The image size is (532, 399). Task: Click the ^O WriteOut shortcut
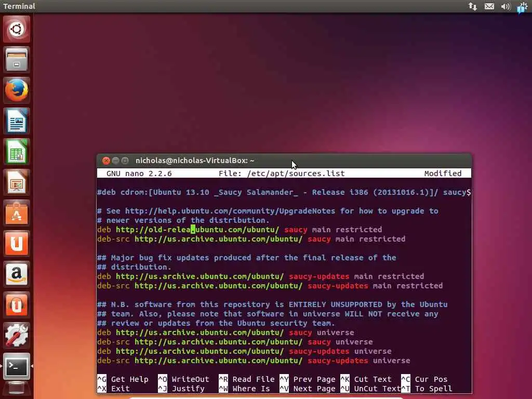click(x=183, y=379)
